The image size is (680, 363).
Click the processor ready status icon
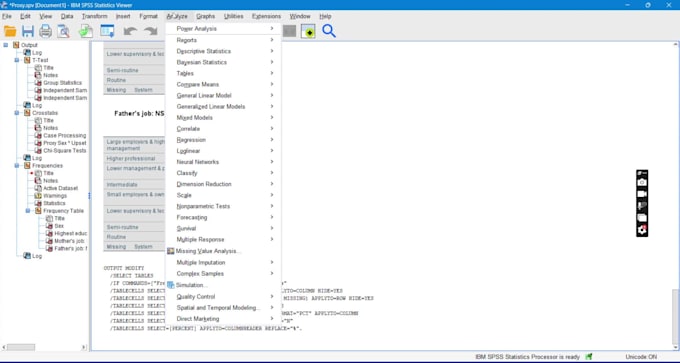coord(588,357)
